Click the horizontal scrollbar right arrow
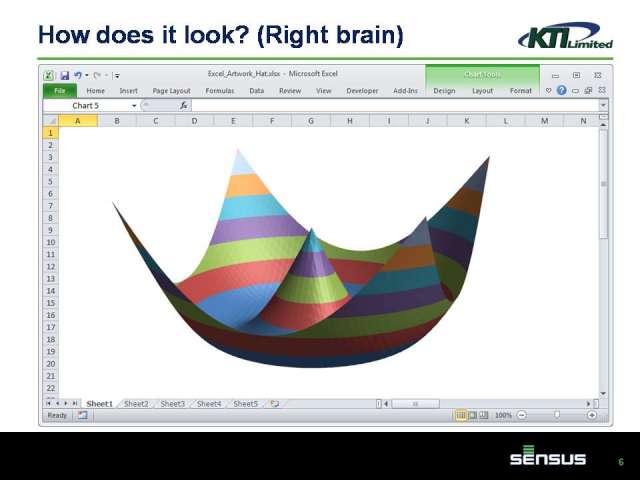The width and height of the screenshot is (640, 480). point(588,404)
